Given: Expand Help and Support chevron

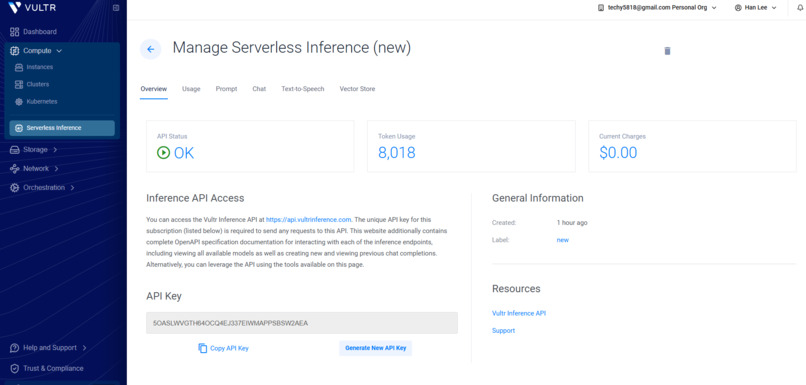Looking at the screenshot, I should coord(84,348).
